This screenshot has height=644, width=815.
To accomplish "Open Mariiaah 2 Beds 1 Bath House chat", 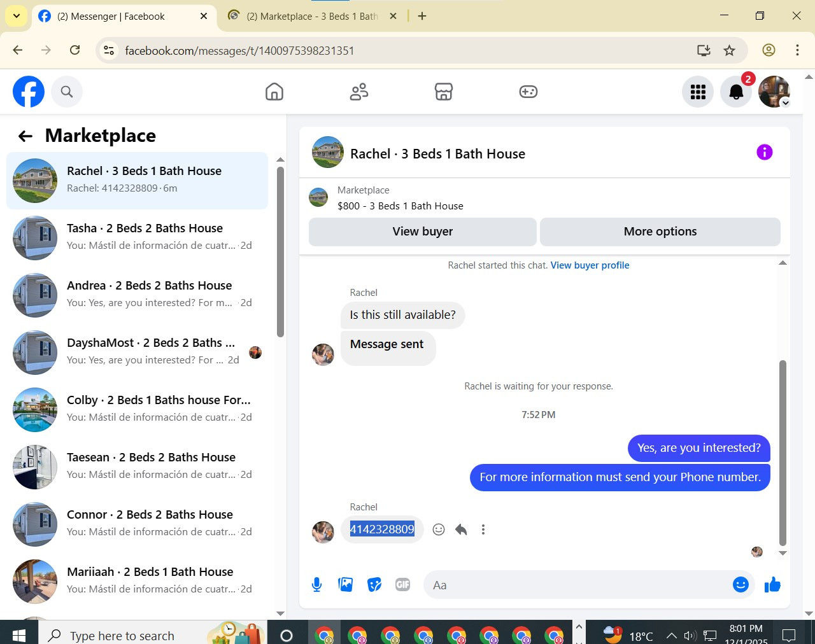I will click(137, 582).
